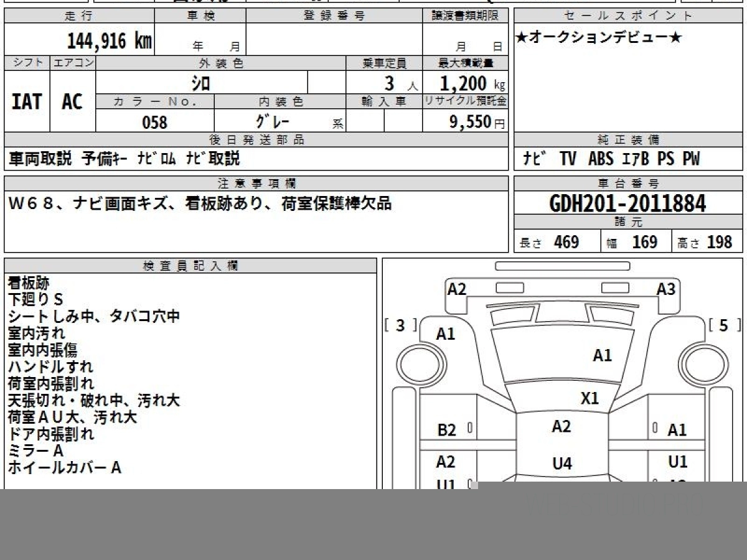Click the 譲渡書類期限 header

466,16
